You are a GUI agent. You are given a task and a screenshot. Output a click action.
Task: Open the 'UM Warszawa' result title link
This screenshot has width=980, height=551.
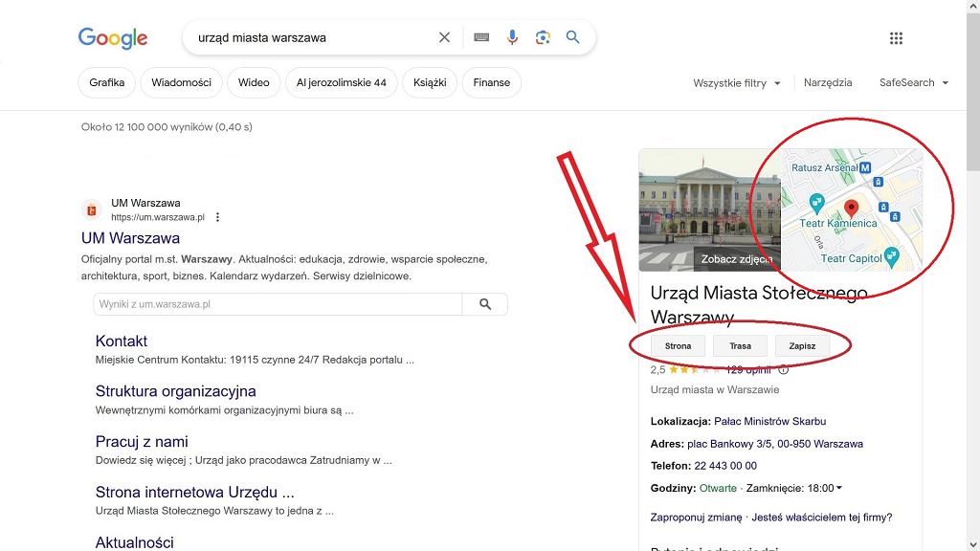click(130, 238)
